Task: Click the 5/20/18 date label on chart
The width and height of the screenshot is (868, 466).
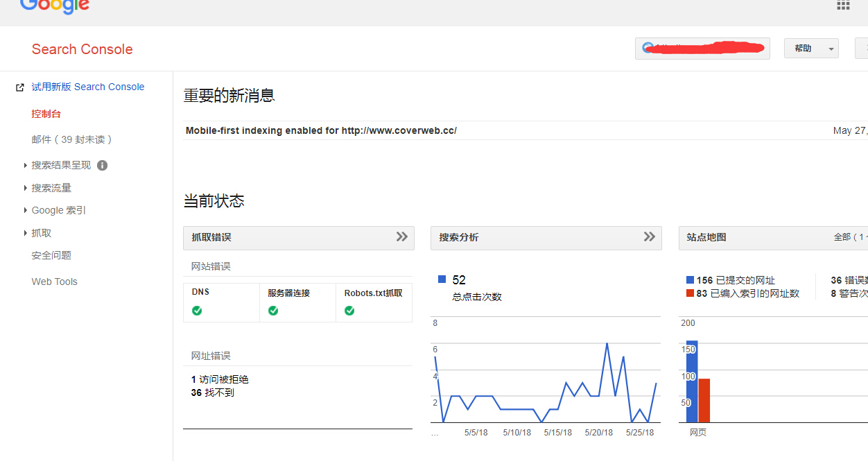Action: [x=599, y=432]
